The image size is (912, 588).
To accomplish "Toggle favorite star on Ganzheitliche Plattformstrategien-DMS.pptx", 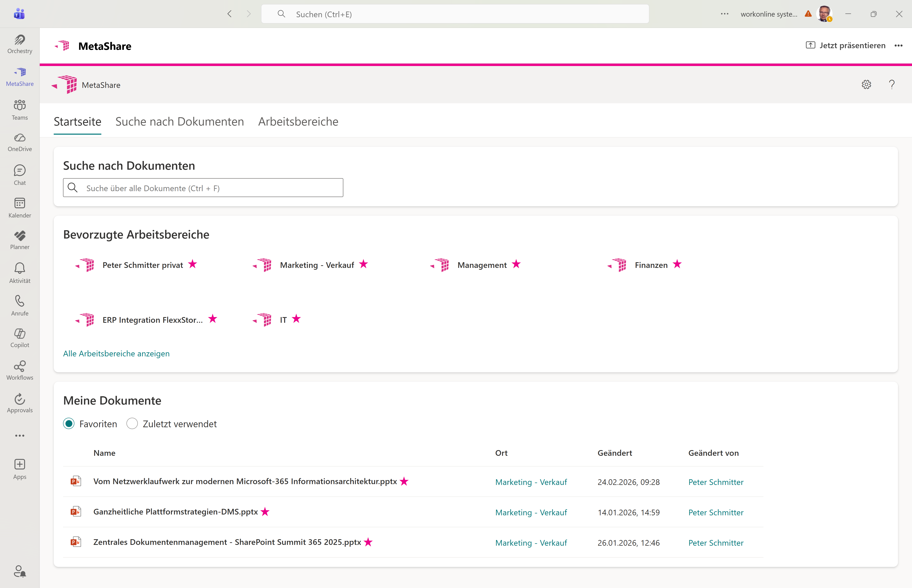I will [265, 512].
